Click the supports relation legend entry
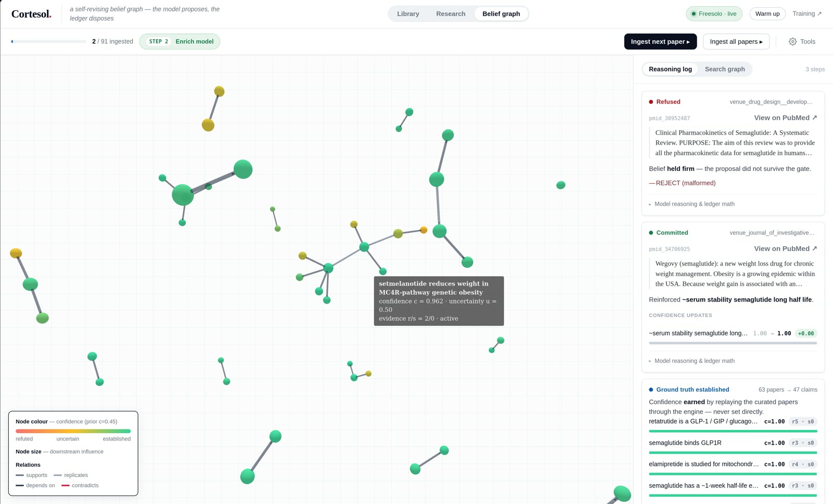Screen dimensions: 833x504 pyautogui.click(x=31, y=475)
